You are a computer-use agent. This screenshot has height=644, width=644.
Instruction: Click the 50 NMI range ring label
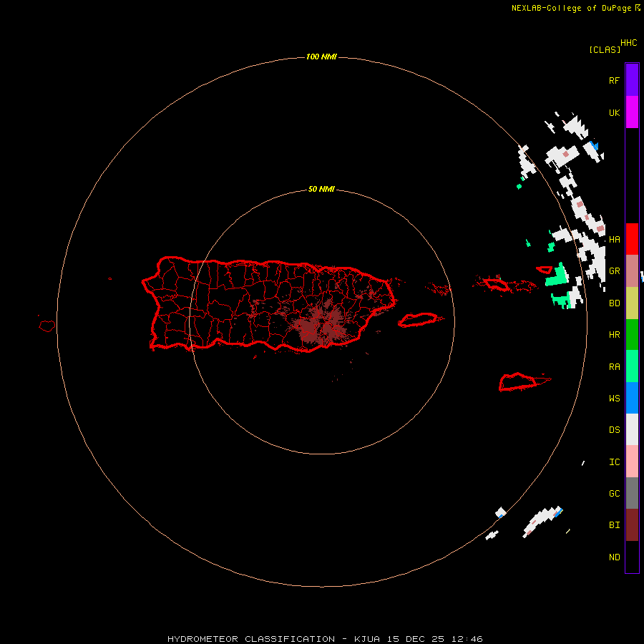[321, 189]
